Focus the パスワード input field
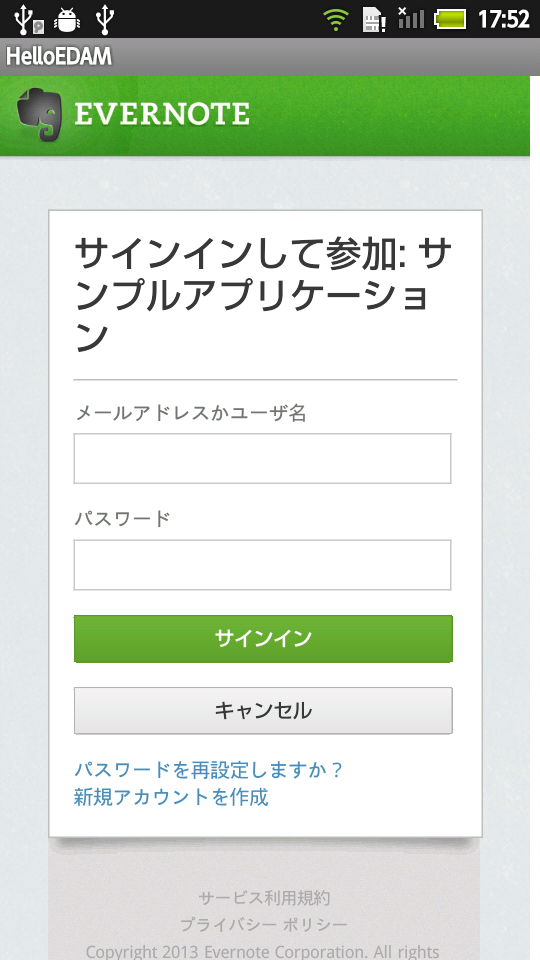540x960 pixels. point(263,564)
